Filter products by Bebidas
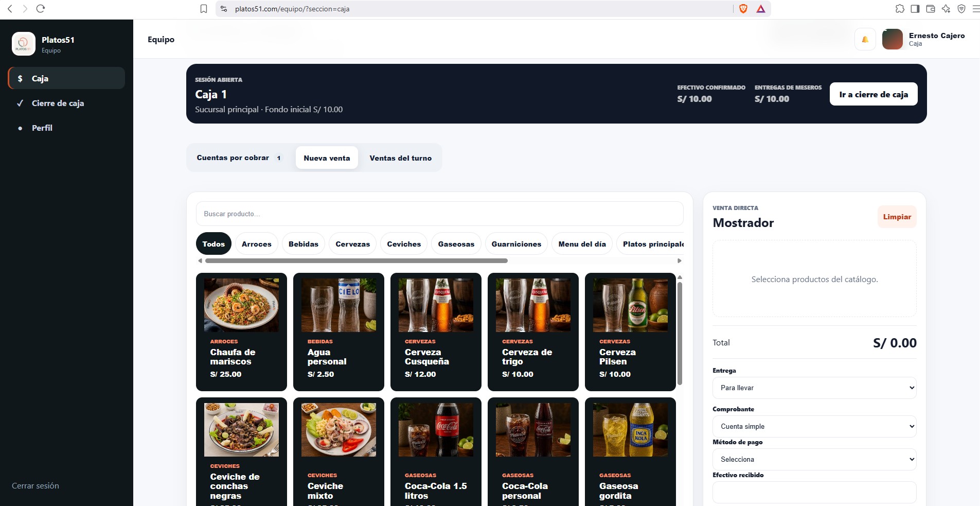 (304, 244)
